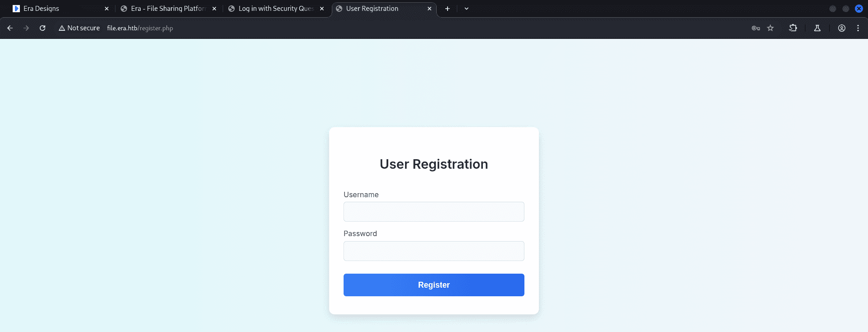This screenshot has width=868, height=332.
Task: Focus the Username input field
Action: 434,212
